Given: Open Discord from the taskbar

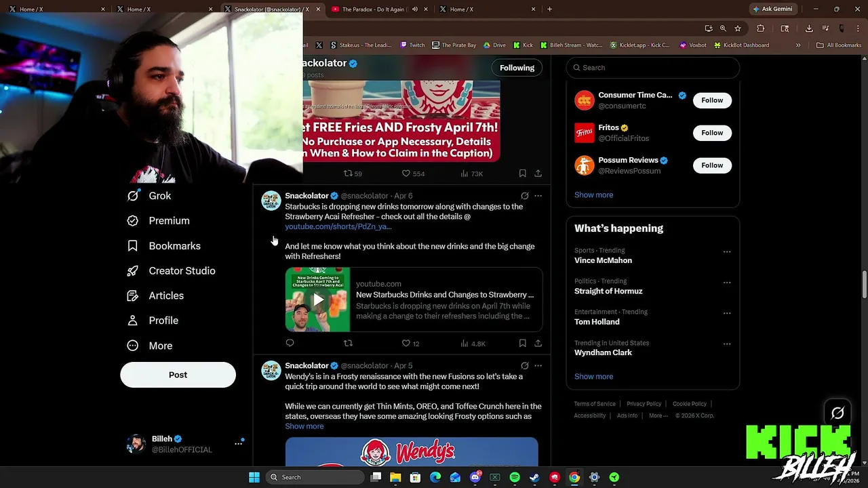Looking at the screenshot, I should (475, 477).
